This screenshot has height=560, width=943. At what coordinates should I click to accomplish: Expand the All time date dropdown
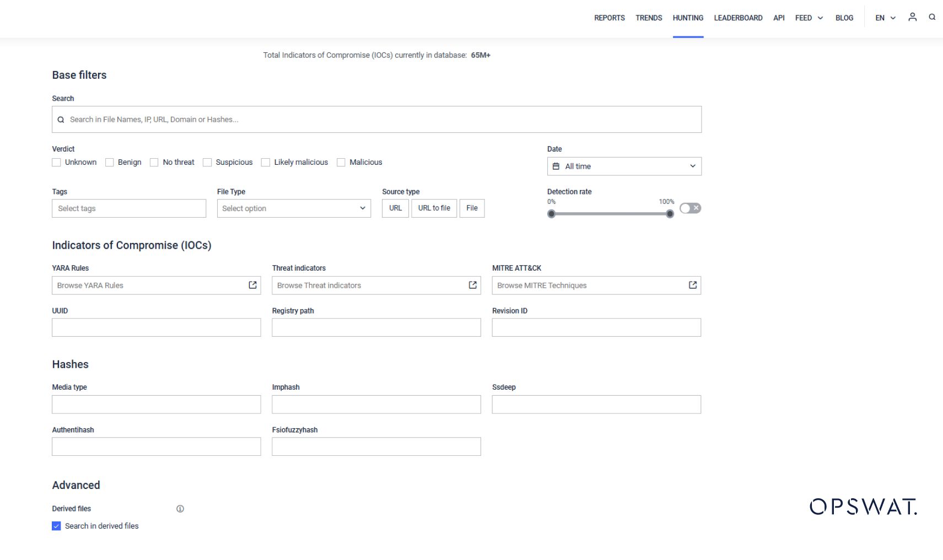pyautogui.click(x=623, y=166)
